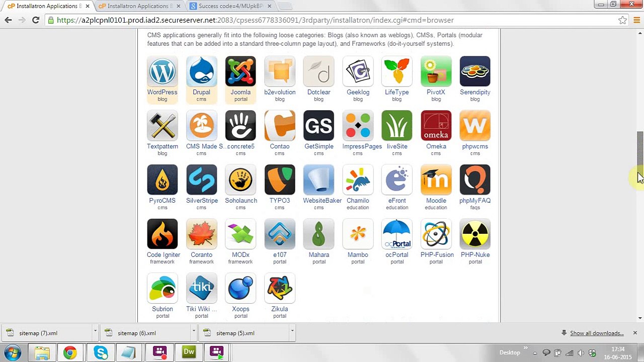This screenshot has width=644, height=362.
Task: Launch Skype from the taskbar
Action: pyautogui.click(x=101, y=352)
